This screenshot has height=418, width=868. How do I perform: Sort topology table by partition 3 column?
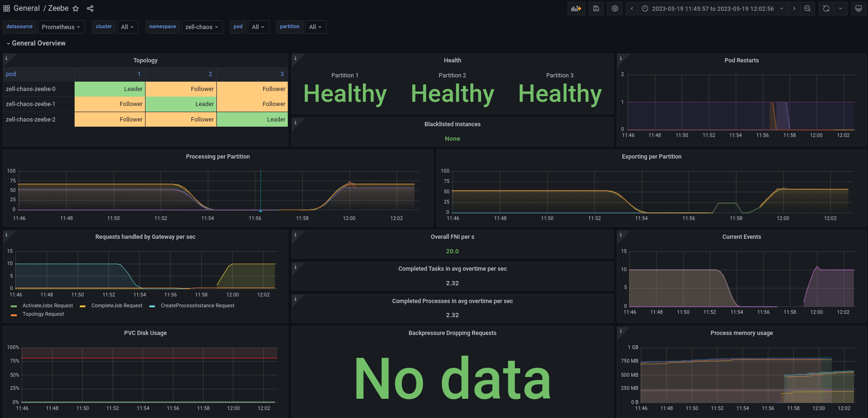(252, 74)
